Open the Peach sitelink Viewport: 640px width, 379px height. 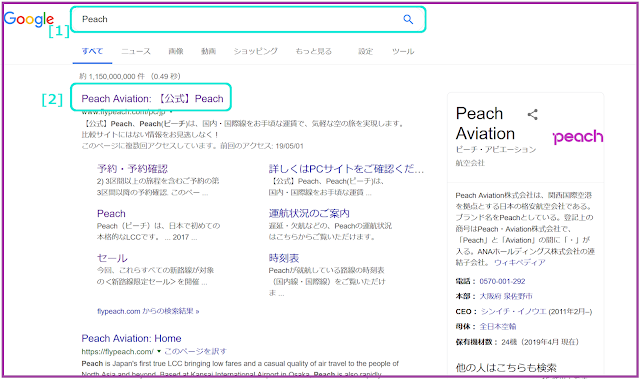coord(111,214)
